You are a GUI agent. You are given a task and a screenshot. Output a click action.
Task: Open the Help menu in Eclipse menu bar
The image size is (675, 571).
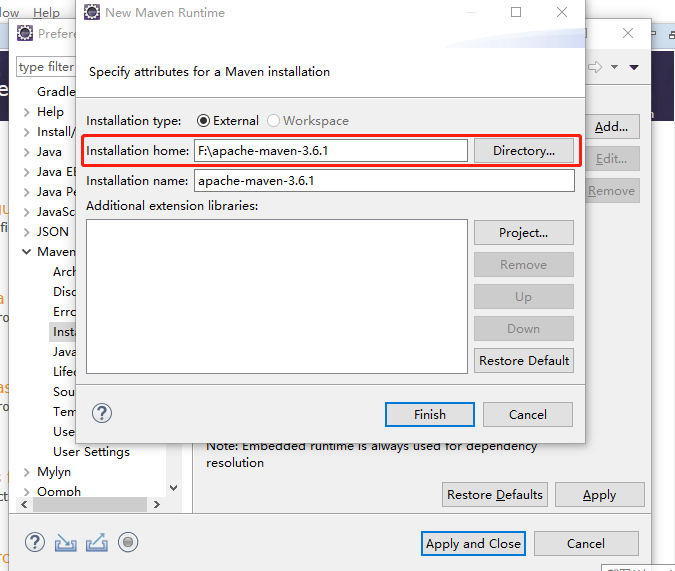(46, 12)
